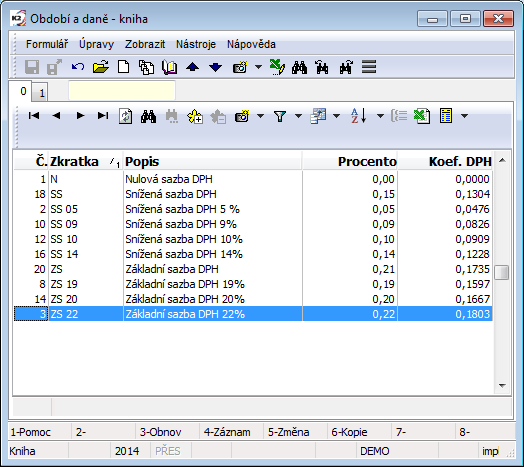Go to previous record arrow

coord(56,116)
